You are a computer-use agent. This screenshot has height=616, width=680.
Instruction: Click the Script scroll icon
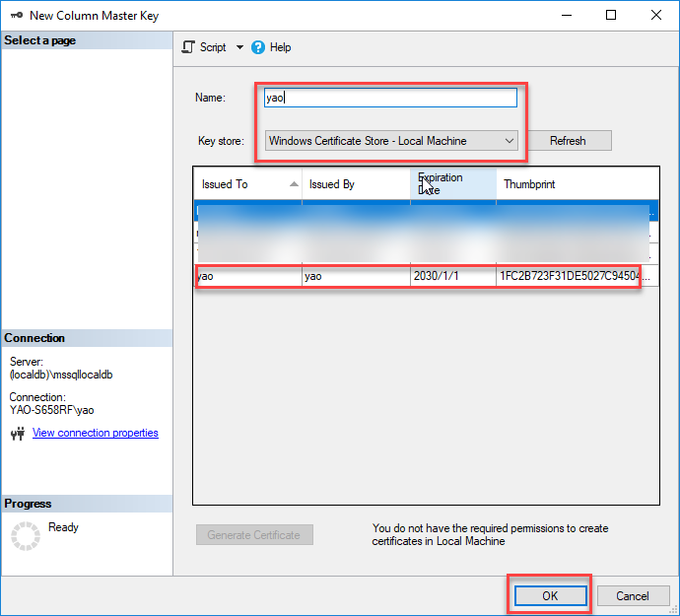pos(188,47)
